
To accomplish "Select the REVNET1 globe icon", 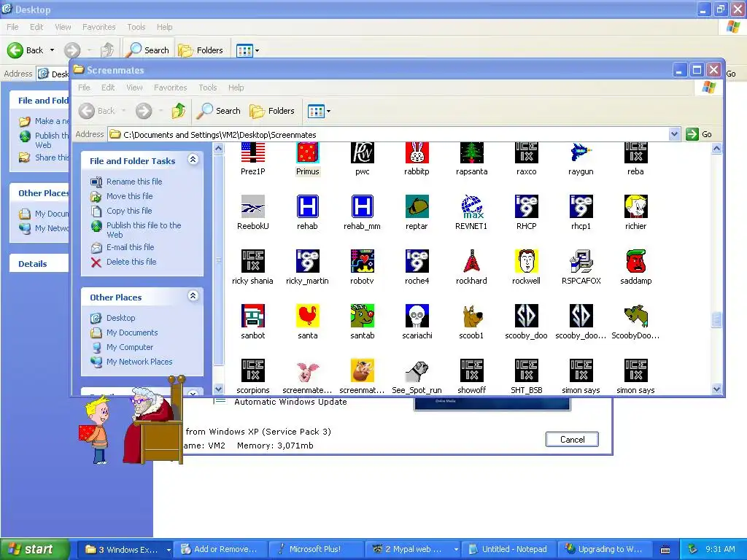I will click(472, 206).
